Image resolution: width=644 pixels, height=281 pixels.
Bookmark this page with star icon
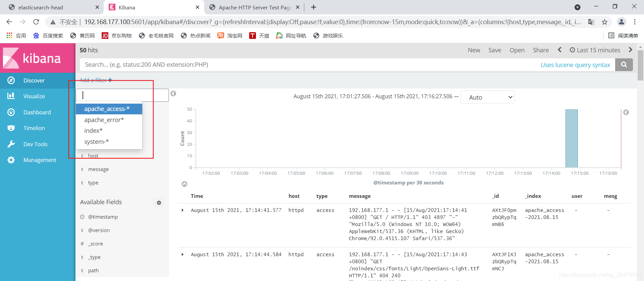604,22
